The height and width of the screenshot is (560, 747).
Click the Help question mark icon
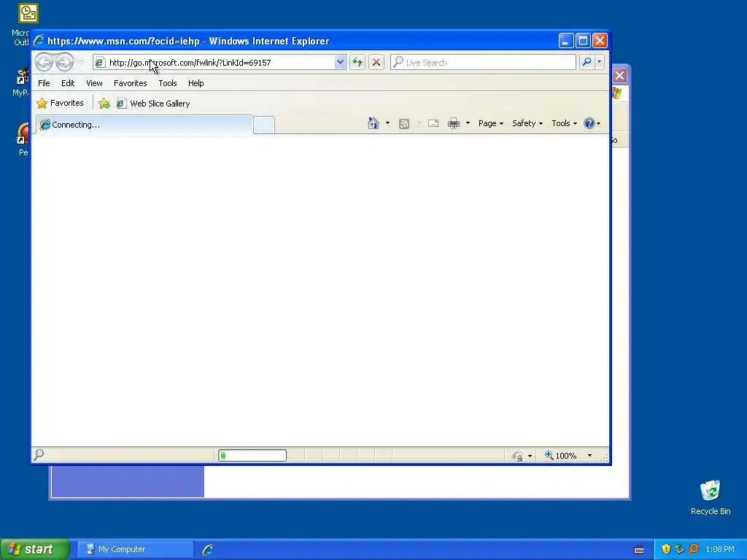point(589,123)
